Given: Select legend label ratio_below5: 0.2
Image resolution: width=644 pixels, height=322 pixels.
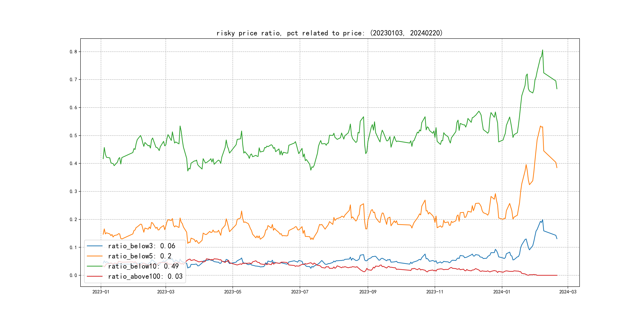Looking at the screenshot, I should [140, 256].
